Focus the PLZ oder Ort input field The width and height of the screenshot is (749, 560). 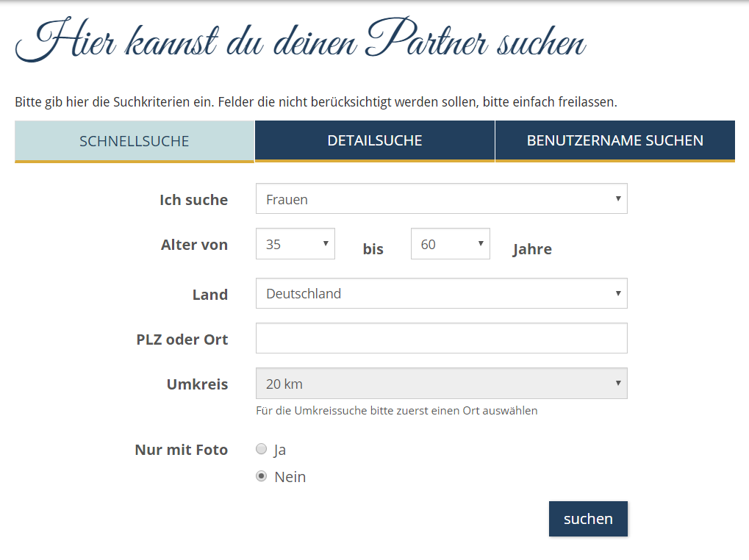tap(441, 338)
